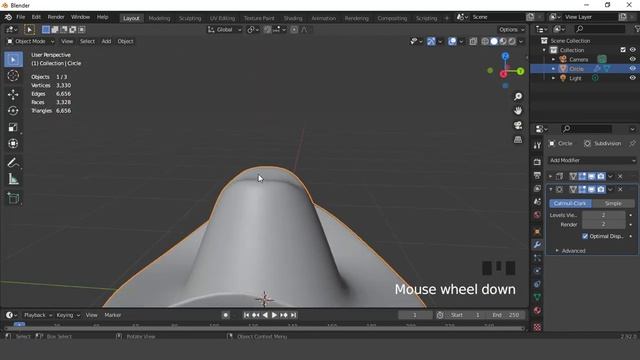Screen dimensions: 640x360
Task: Toggle show gizmo button
Action: 431,41
